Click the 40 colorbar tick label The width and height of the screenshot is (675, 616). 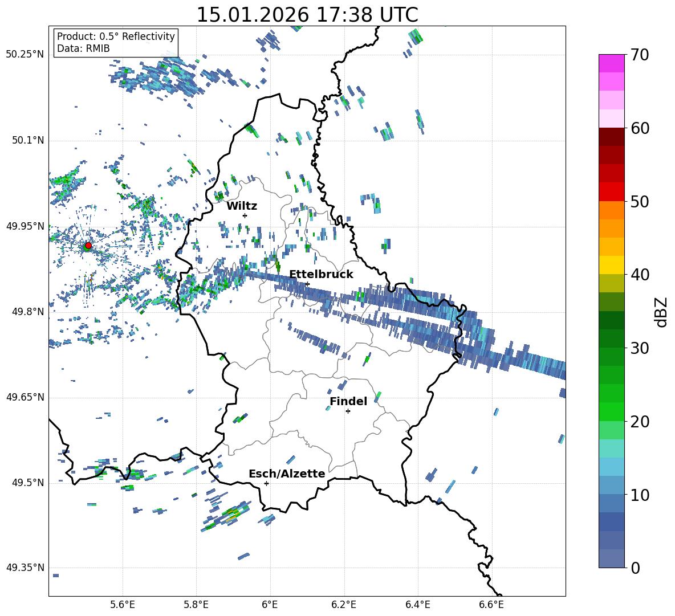coord(640,275)
